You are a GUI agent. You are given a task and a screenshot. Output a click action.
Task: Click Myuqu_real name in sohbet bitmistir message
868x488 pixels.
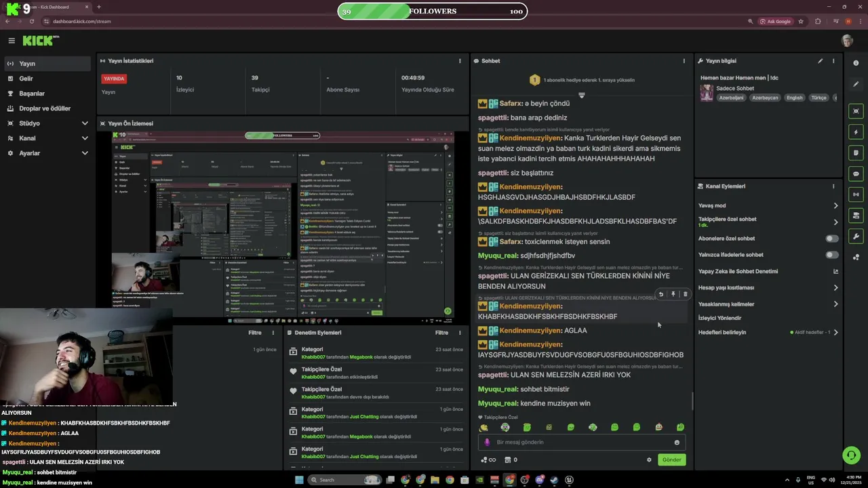[x=498, y=389]
